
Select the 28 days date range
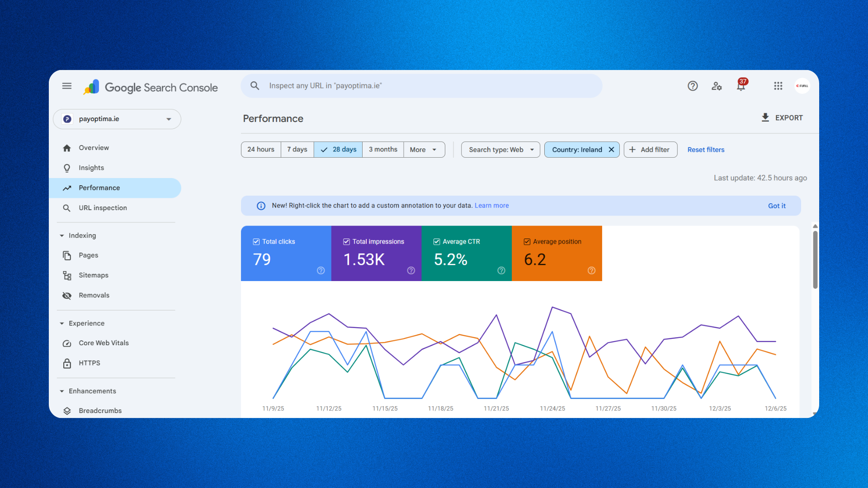[x=338, y=150]
